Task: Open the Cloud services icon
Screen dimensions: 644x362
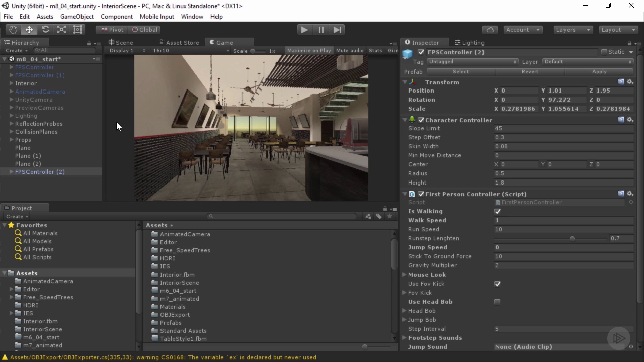Action: point(490,30)
